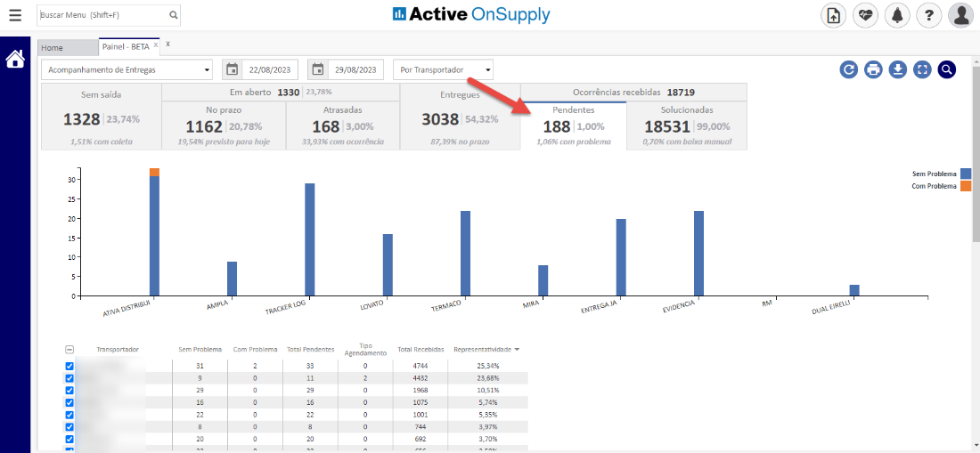Open calendar icon for end date 29/08/2023
Image resolution: width=980 pixels, height=453 pixels.
318,70
